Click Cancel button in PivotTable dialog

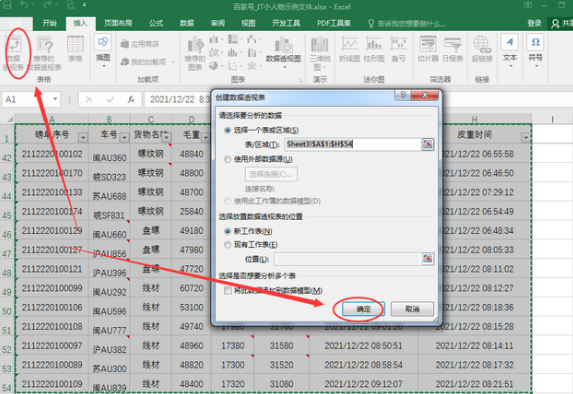[412, 309]
